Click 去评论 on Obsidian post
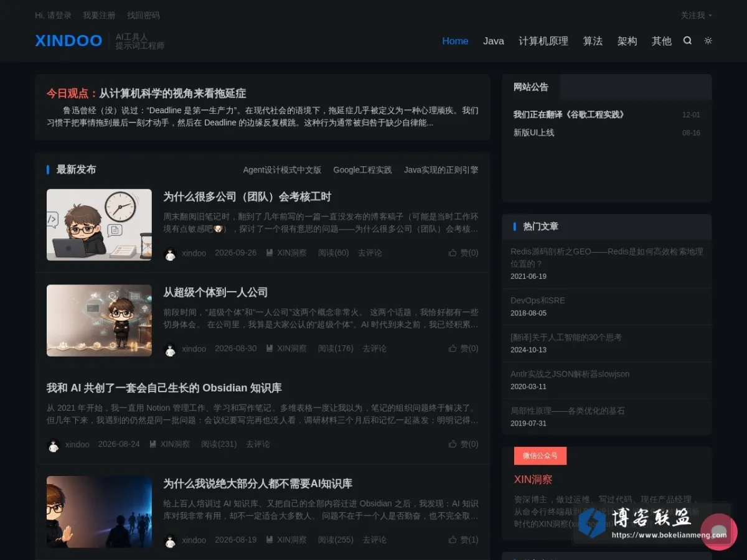The width and height of the screenshot is (747, 560). click(x=258, y=444)
